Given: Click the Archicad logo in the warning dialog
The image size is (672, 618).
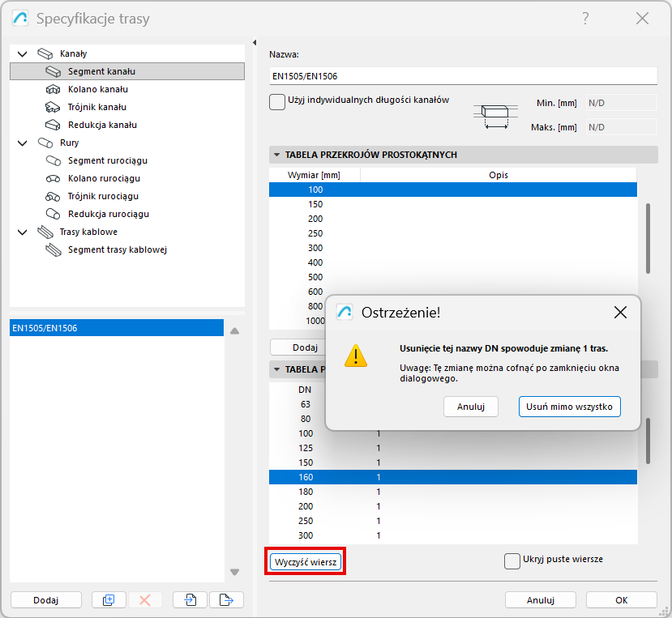Looking at the screenshot, I should [x=345, y=312].
